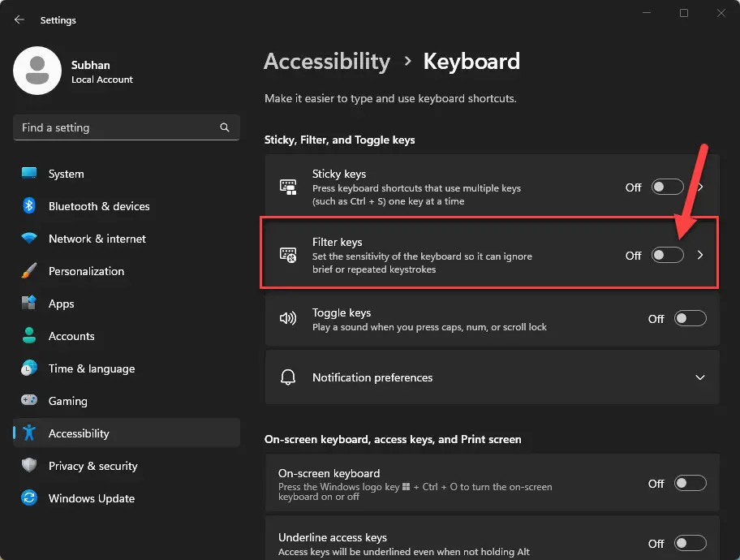
Task: Click the Time & language globe icon
Action: 29,368
